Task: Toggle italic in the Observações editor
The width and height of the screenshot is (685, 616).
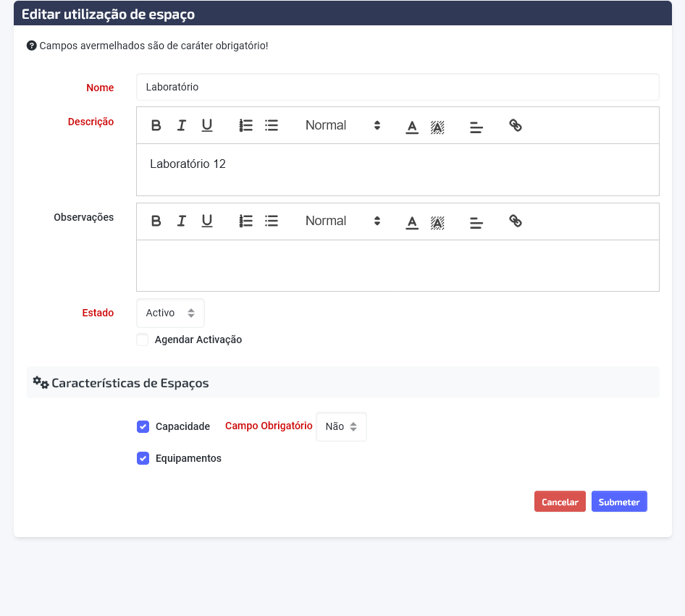Action: 181,221
